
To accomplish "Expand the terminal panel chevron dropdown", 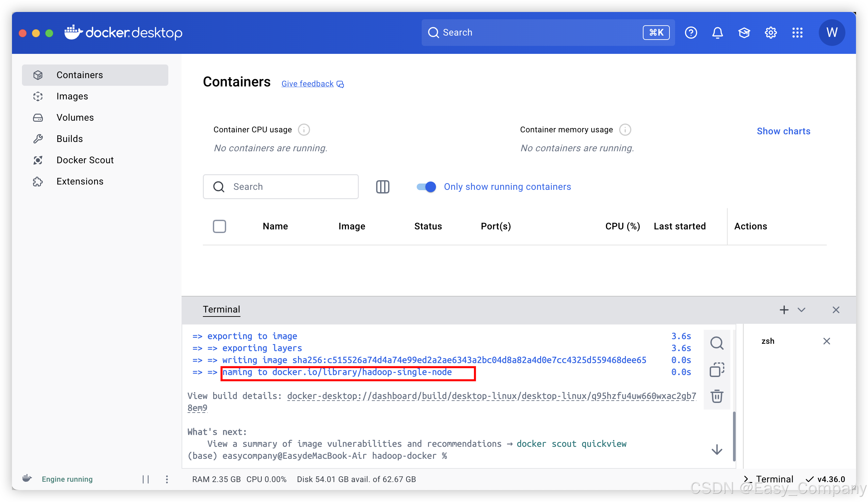I will coord(801,310).
